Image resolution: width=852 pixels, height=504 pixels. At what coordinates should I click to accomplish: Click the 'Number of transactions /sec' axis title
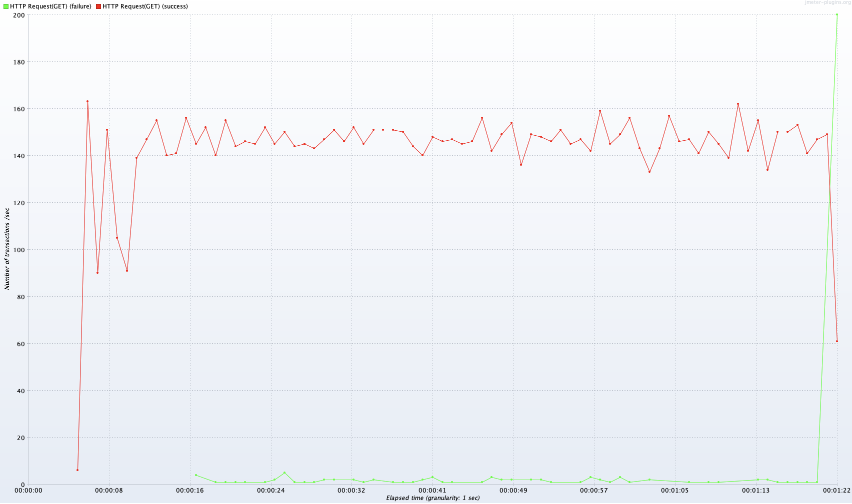point(7,249)
